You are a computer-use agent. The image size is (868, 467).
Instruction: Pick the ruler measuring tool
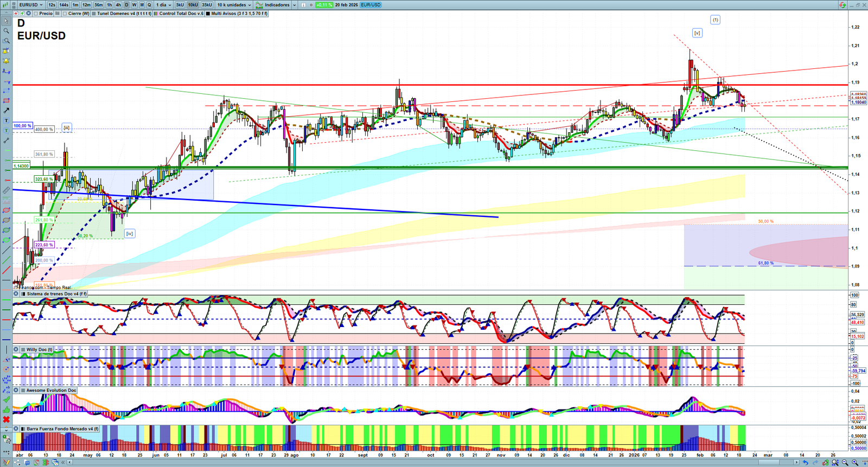(6, 190)
